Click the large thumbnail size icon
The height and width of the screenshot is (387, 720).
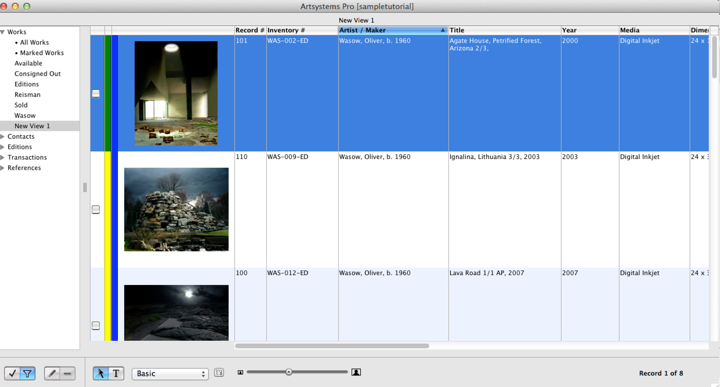point(356,372)
